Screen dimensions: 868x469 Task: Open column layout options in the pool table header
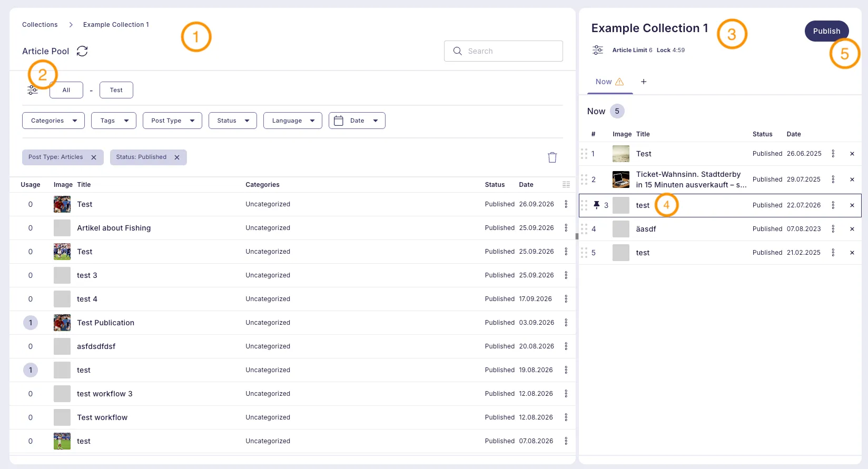566,185
